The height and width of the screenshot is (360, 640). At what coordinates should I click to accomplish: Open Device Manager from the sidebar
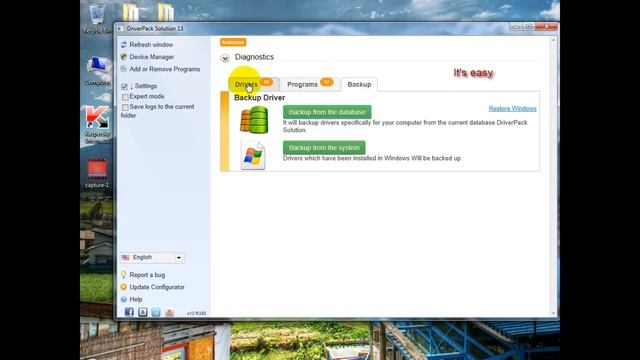[151, 57]
